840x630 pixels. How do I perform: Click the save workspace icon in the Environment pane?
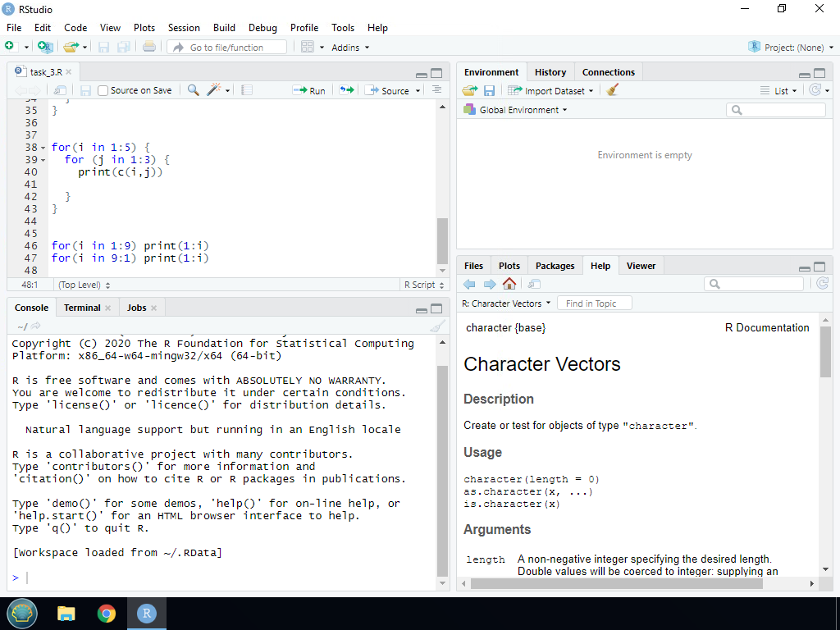click(x=490, y=90)
